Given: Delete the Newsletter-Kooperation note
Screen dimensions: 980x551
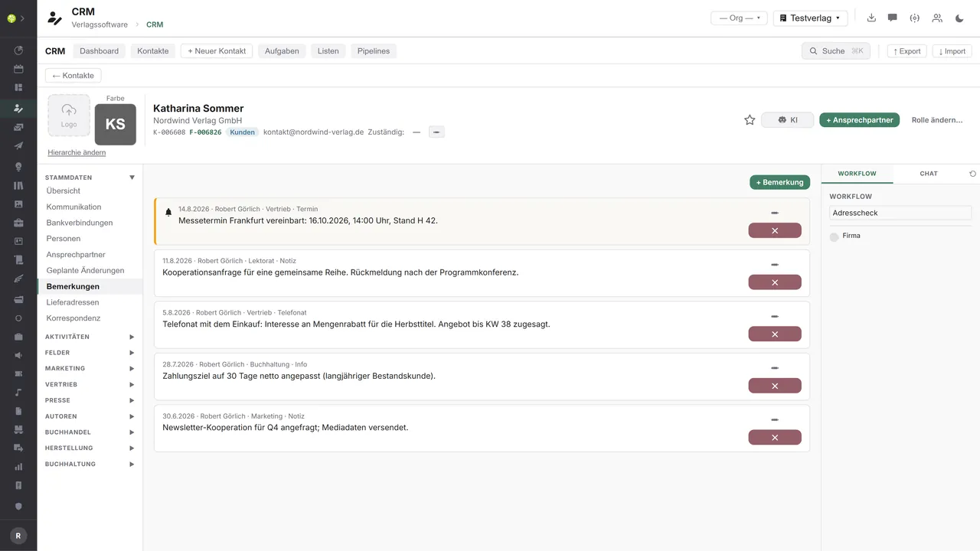Looking at the screenshot, I should 775,438.
